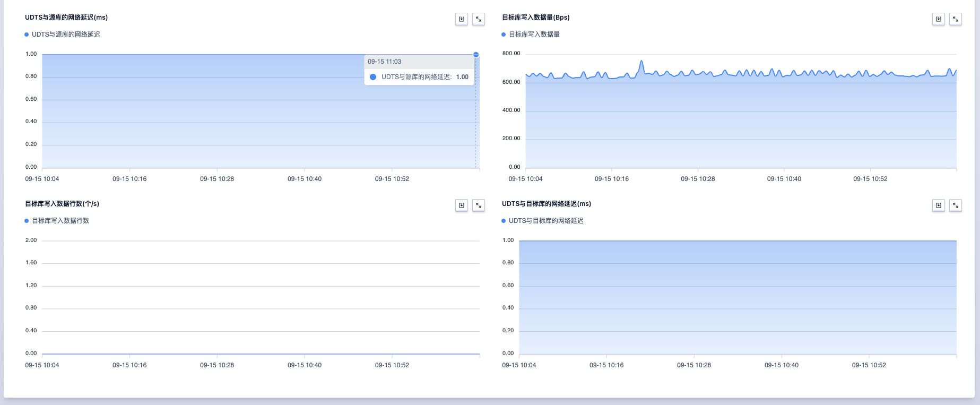
Task: Click the tallest spike in 目标库写入数据量 chart
Action: [x=641, y=62]
